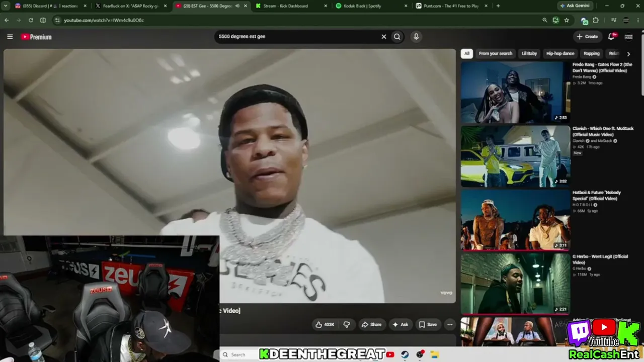Viewport: 644px width, 362px height.
Task: Select the All filter chip
Action: (467, 53)
